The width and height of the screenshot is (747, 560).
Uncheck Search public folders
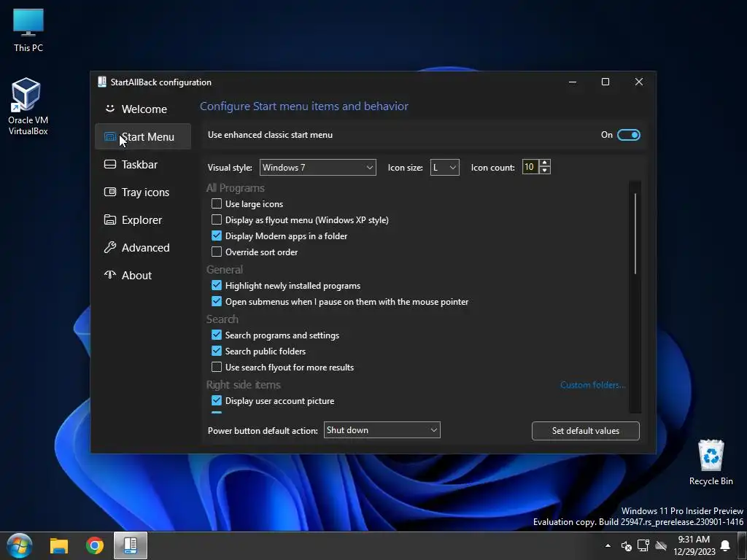(x=217, y=351)
